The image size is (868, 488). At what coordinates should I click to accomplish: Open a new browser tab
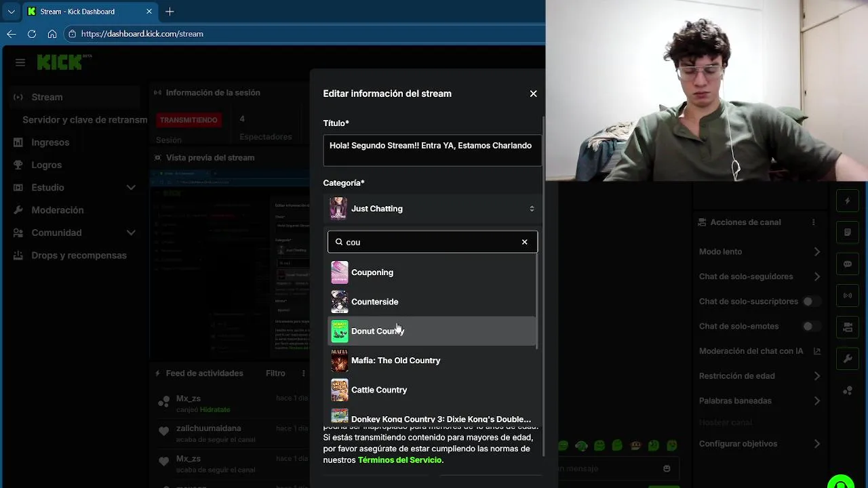pos(170,12)
